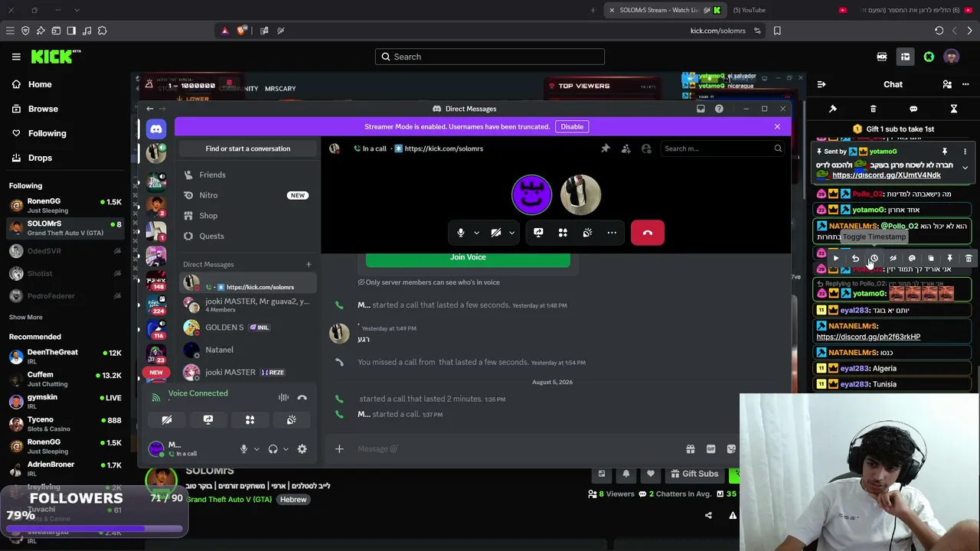Click the Gift Subs button

694,474
